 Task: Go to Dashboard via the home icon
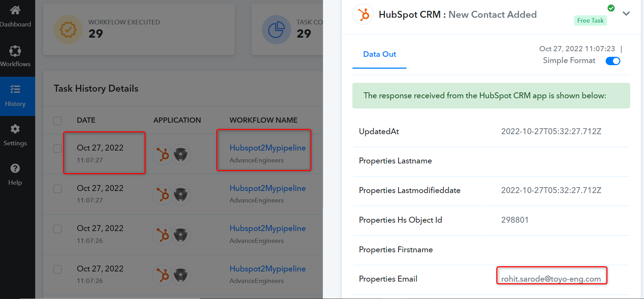tap(15, 10)
